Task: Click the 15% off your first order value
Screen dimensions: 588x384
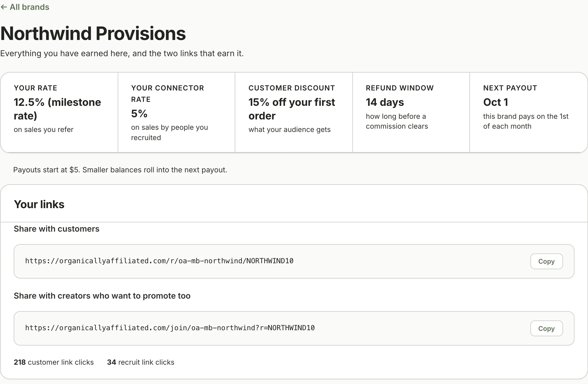Action: pos(292,109)
